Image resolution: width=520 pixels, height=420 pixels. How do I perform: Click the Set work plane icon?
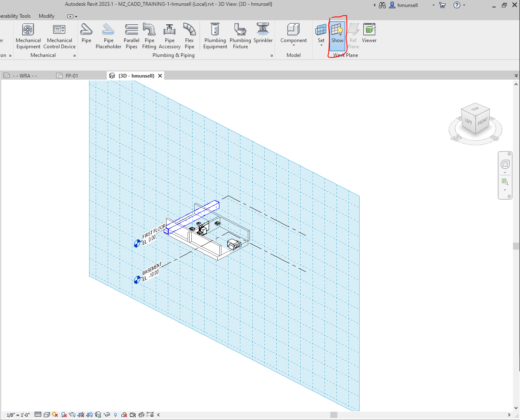[321, 30]
